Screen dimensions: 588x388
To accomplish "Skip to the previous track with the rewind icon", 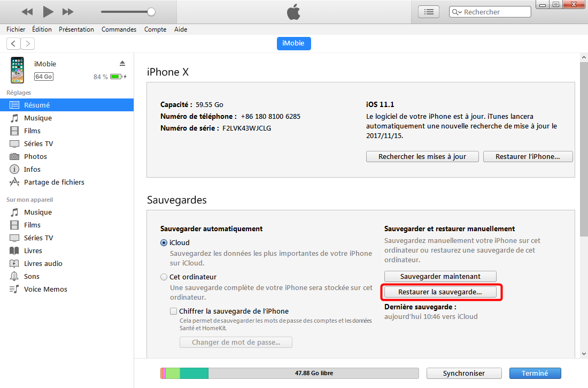I will (27, 11).
